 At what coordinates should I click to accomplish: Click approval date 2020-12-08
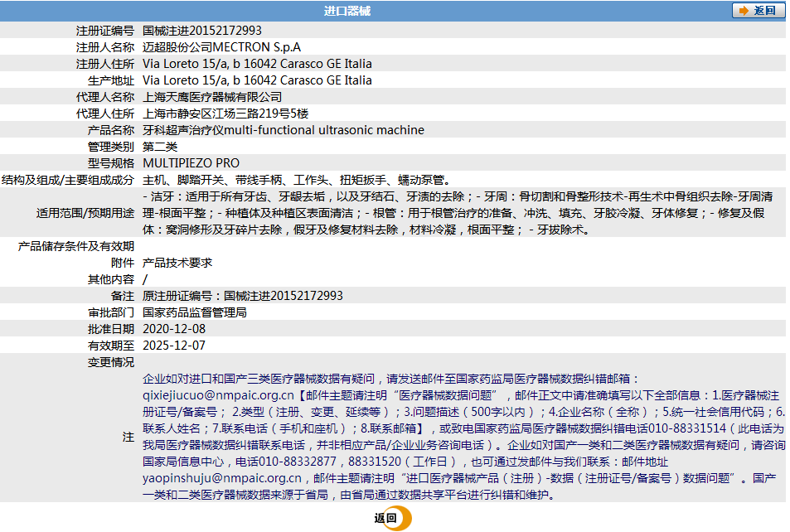tap(174, 329)
